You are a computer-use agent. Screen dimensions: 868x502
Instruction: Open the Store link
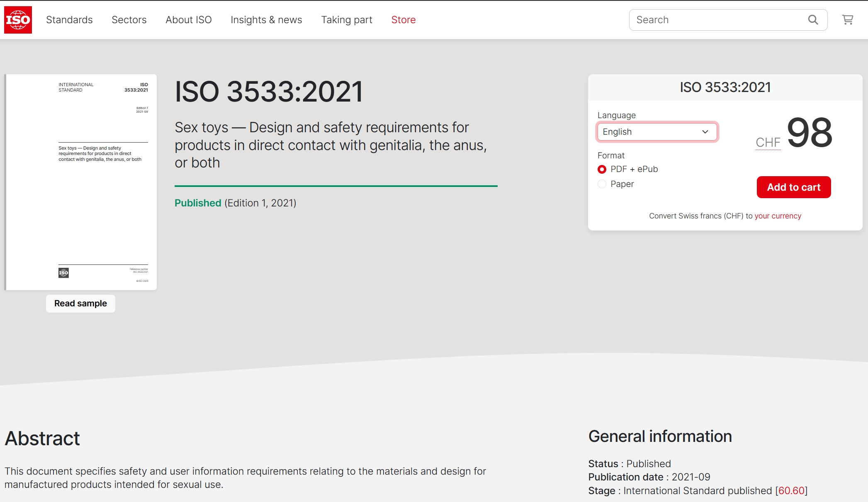tap(403, 20)
